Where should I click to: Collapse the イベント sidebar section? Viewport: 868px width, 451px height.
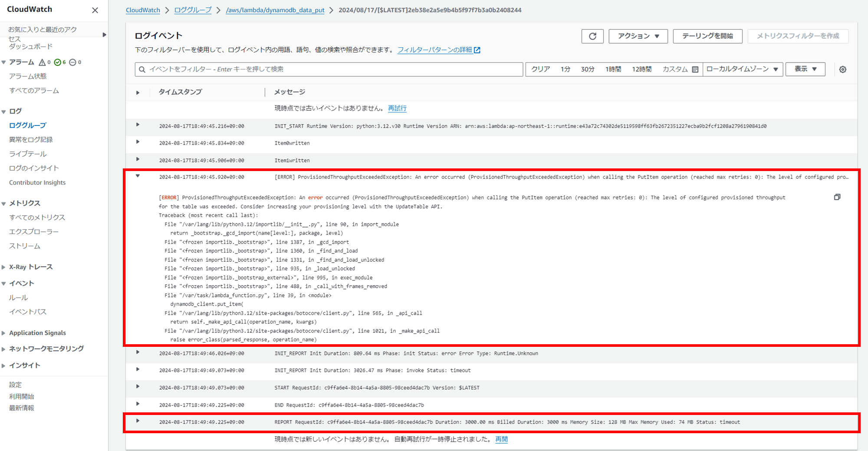[x=4, y=284]
